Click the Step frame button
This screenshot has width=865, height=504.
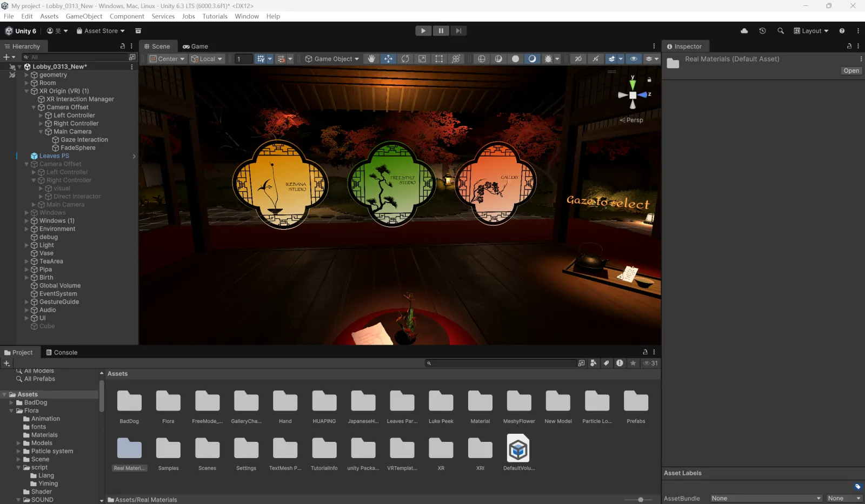(458, 31)
